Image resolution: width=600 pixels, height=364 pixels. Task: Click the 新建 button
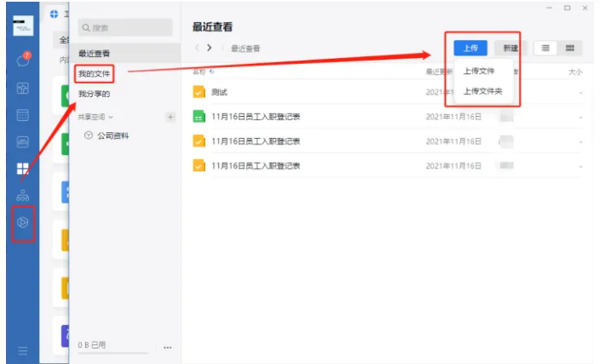point(510,48)
